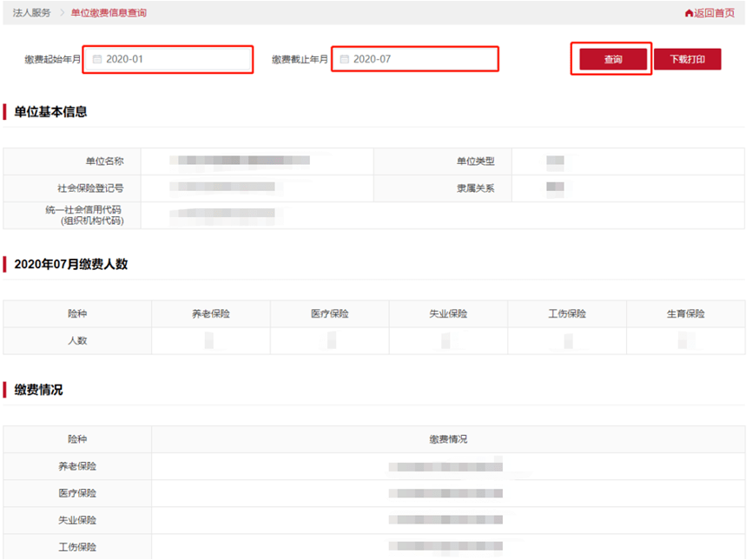Viewport: 752px width, 560px height.
Task: Click the calendar icon in 缴费截止年月 field
Action: (345, 59)
